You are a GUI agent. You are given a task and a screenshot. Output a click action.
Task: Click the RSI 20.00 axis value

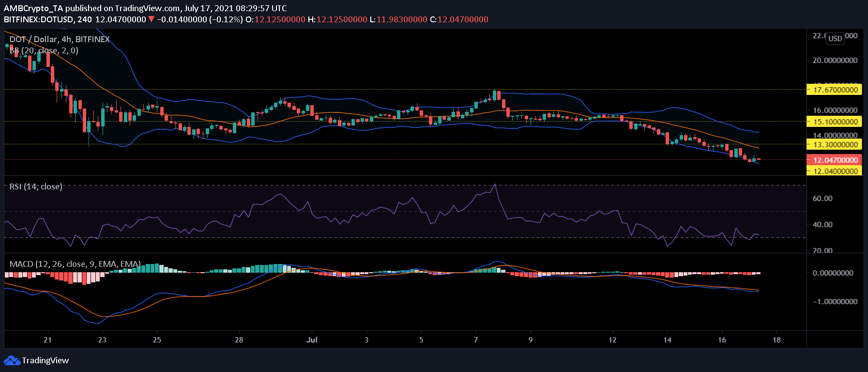(x=822, y=250)
